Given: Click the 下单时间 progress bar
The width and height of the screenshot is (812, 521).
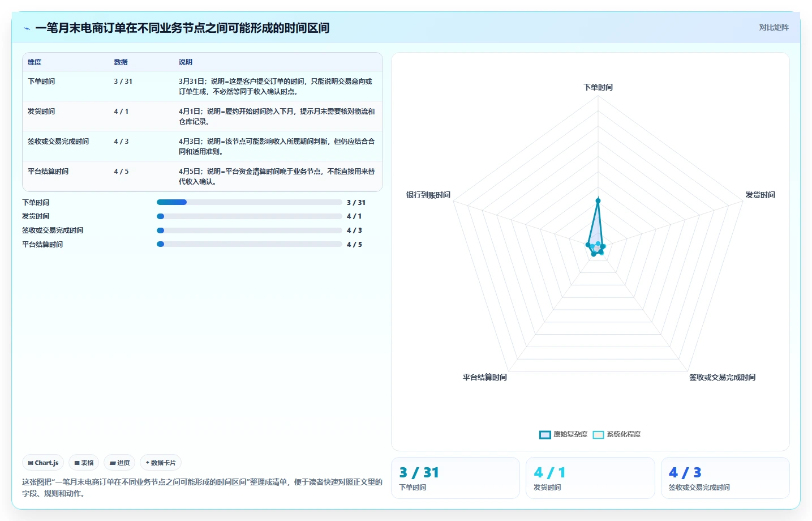Looking at the screenshot, I should click(250, 202).
